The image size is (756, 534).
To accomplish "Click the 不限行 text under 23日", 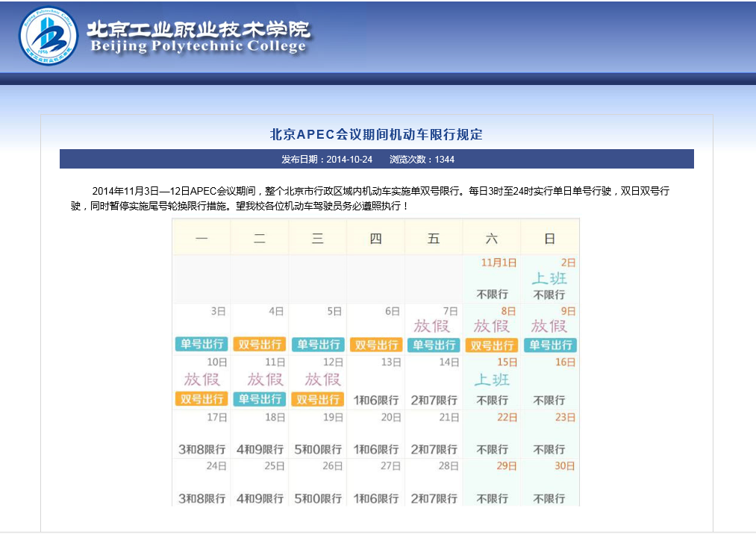I will [549, 450].
